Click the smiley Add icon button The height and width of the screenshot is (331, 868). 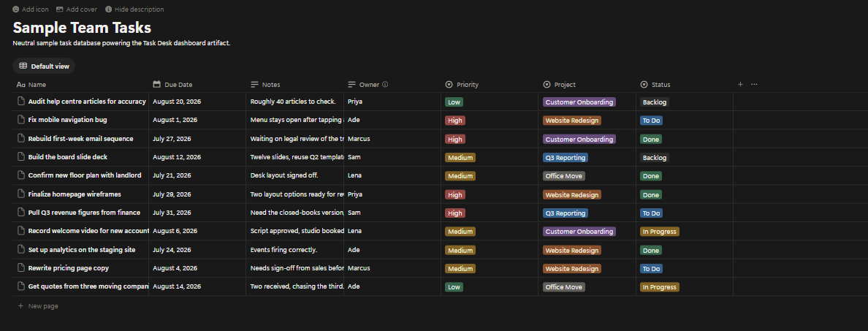15,9
